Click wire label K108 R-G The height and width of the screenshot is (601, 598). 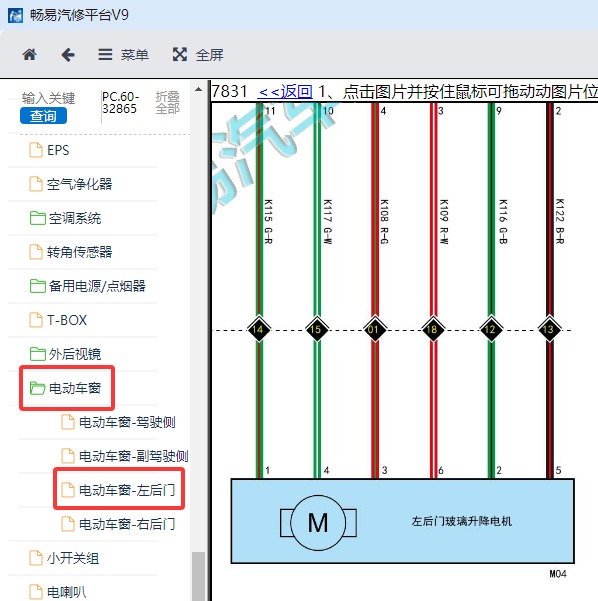click(384, 221)
